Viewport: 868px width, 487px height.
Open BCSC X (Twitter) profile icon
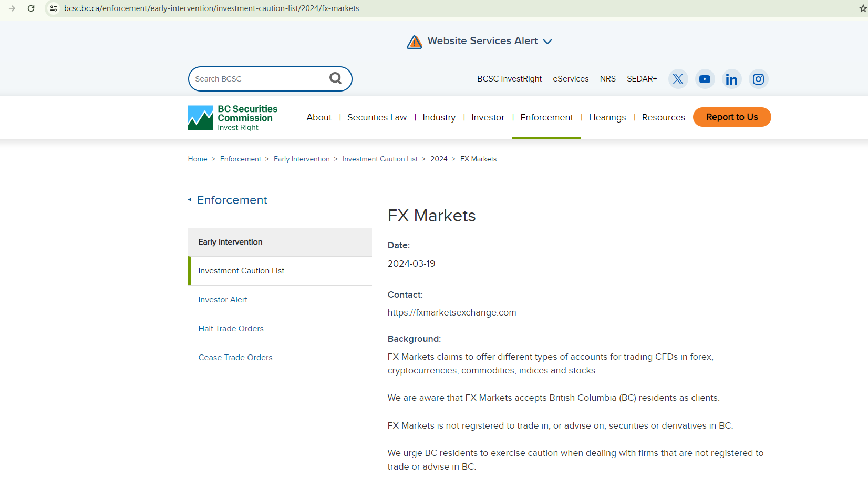pyautogui.click(x=678, y=79)
